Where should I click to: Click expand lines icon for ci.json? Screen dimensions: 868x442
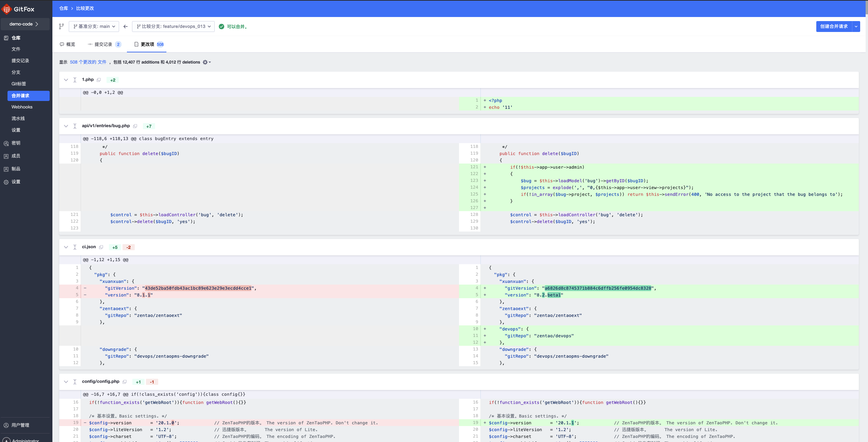coord(75,247)
